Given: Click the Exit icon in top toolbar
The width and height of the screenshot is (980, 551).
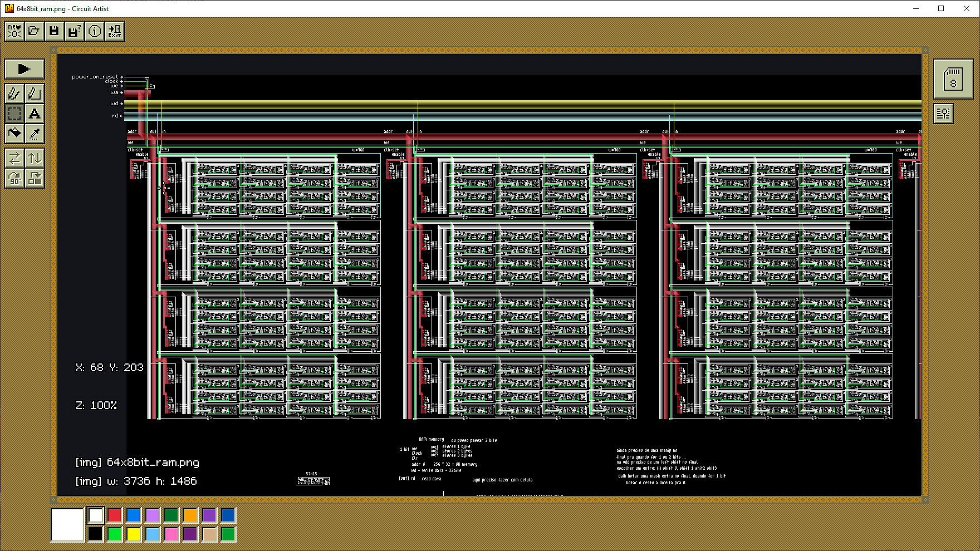Looking at the screenshot, I should point(115,31).
